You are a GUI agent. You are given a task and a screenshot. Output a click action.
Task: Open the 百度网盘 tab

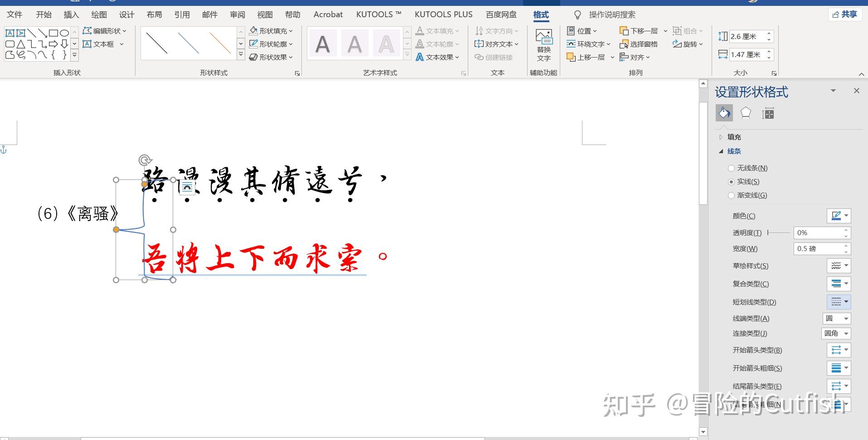click(501, 15)
